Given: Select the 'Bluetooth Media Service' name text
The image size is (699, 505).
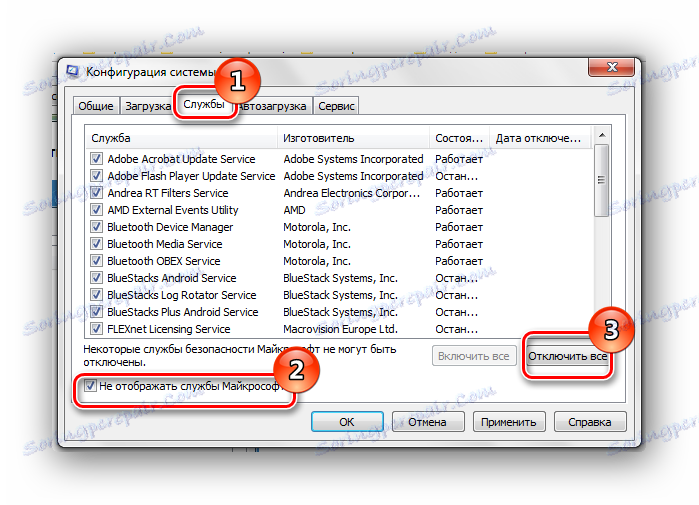Looking at the screenshot, I should [164, 243].
